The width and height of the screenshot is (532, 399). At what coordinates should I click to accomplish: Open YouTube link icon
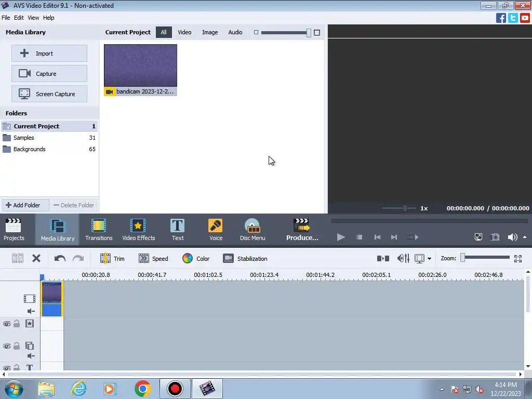point(525,18)
